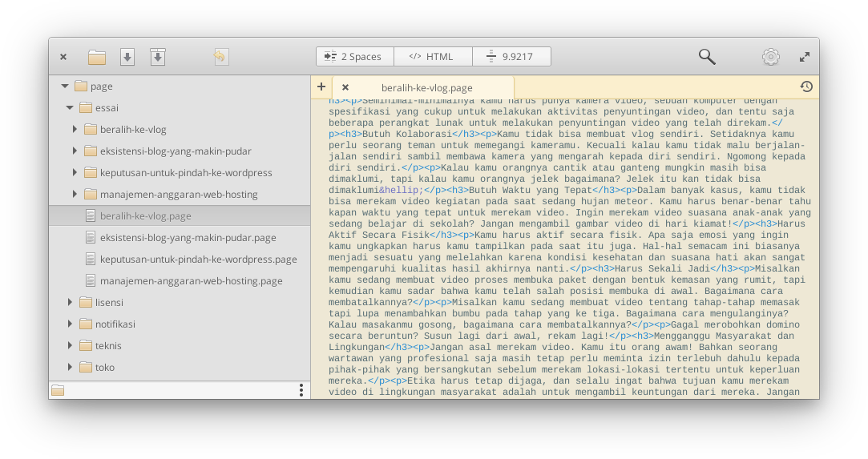868x459 pixels.
Task: Open the search magnifier tool
Action: (706, 57)
